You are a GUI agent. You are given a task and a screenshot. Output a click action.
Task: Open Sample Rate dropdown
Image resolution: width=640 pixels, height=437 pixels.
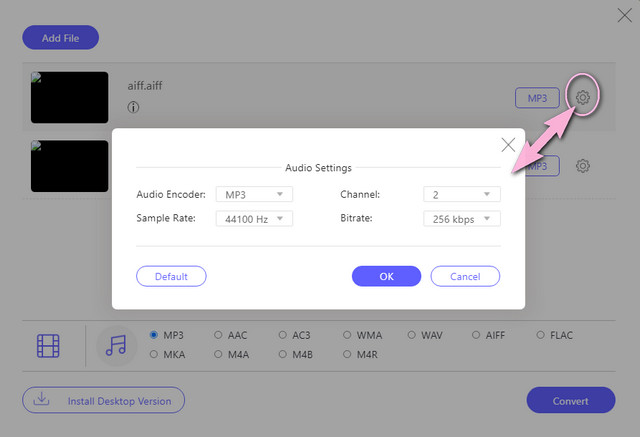254,219
